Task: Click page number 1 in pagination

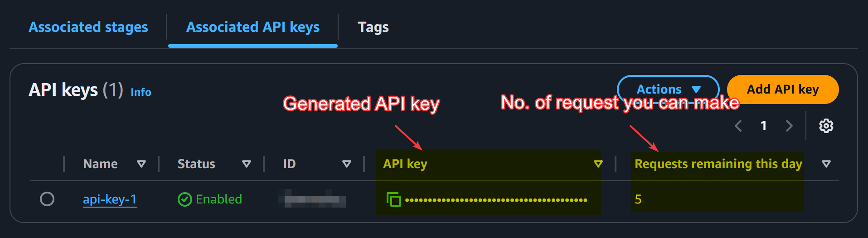Action: click(764, 126)
